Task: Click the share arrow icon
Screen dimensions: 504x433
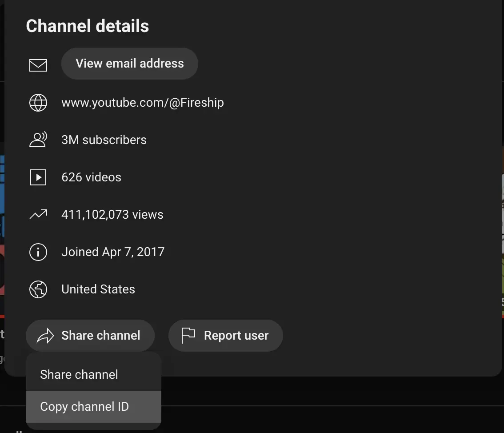Action: (x=45, y=336)
